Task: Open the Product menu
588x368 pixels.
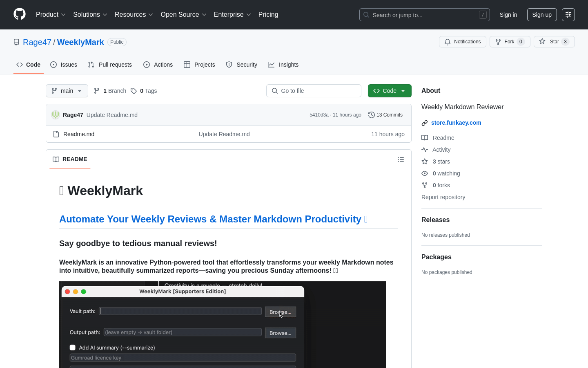Action: tap(51, 15)
